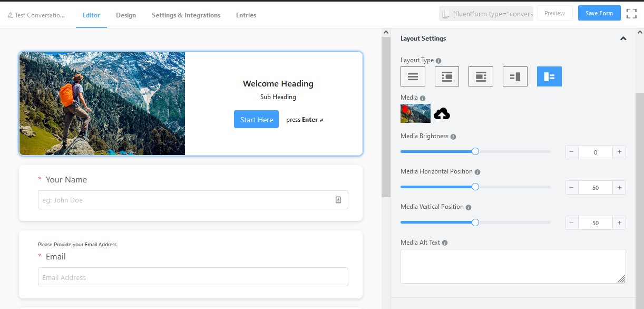
Task: Click the fluentform shortcode text
Action: [x=493, y=14]
